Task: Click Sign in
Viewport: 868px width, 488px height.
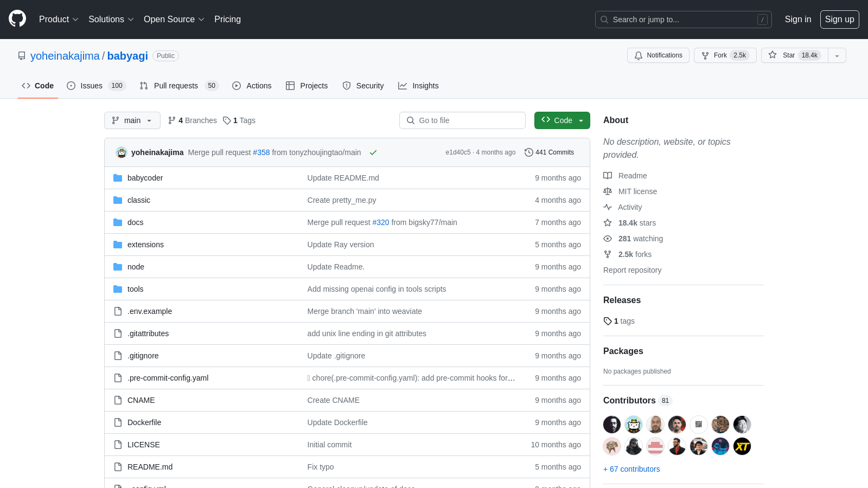Action: point(798,19)
